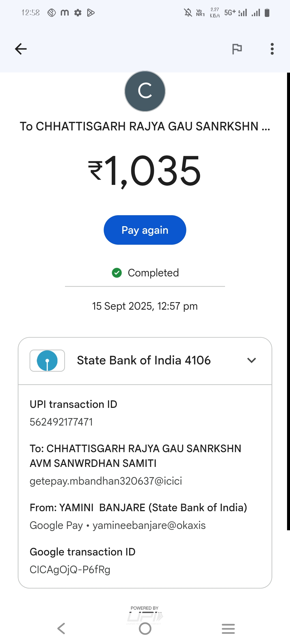Tap the State Bank of India logo
The width and height of the screenshot is (290, 644).
[47, 361]
